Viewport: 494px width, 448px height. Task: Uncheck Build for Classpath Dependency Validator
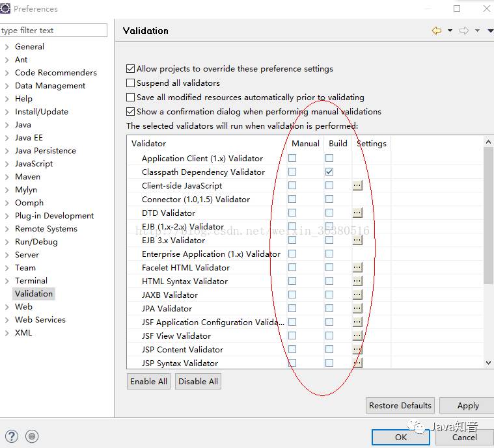tap(329, 172)
